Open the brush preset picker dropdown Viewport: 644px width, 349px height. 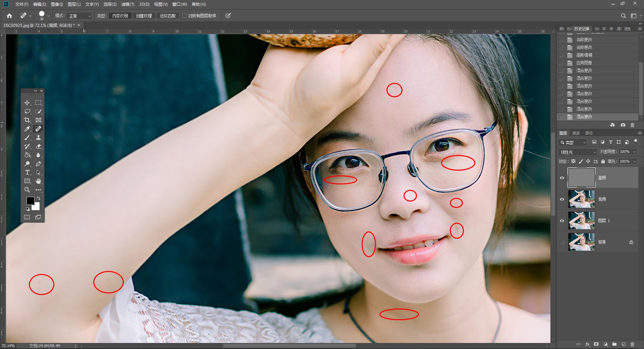(48, 16)
